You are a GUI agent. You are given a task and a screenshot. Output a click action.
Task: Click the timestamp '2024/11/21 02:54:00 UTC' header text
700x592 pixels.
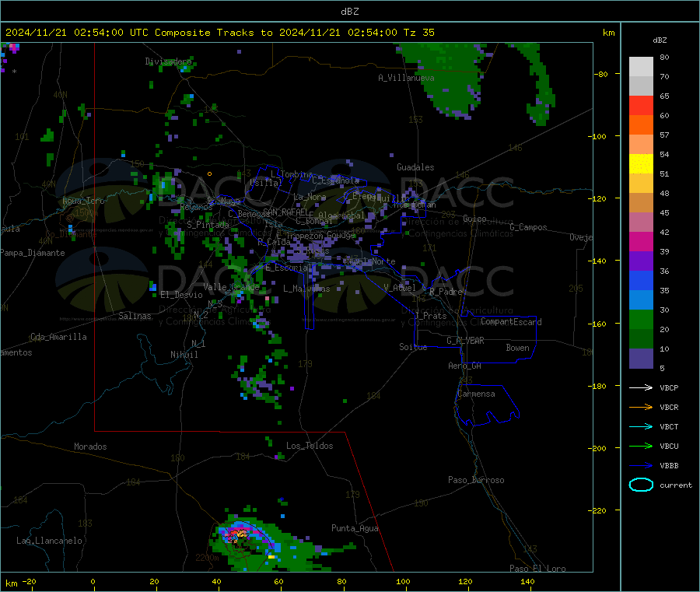(x=77, y=33)
